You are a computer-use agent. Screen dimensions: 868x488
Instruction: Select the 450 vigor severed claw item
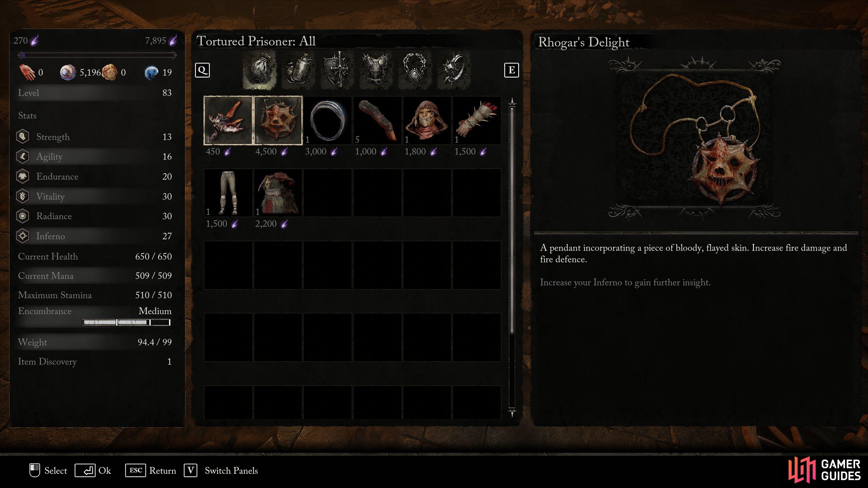pyautogui.click(x=228, y=120)
